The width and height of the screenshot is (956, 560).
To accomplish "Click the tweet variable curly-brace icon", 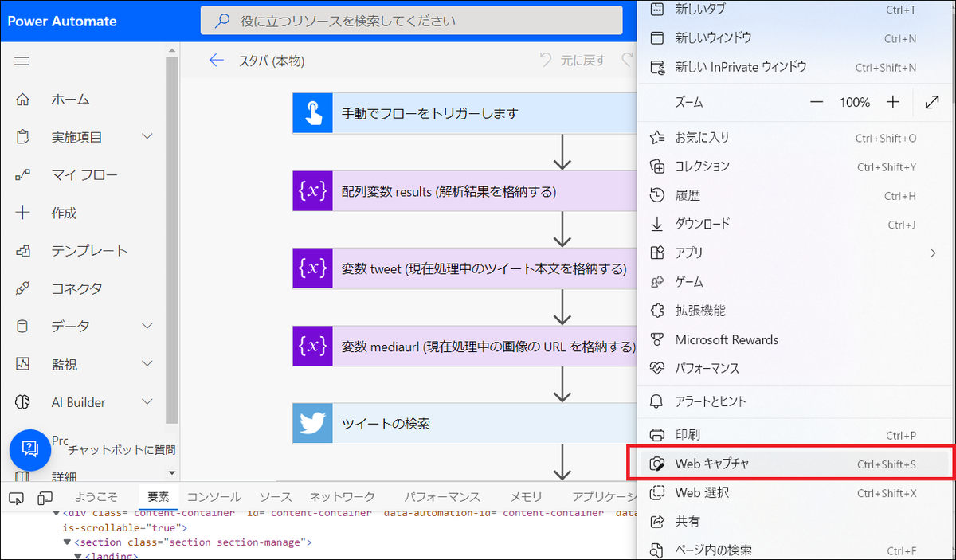I will point(312,268).
